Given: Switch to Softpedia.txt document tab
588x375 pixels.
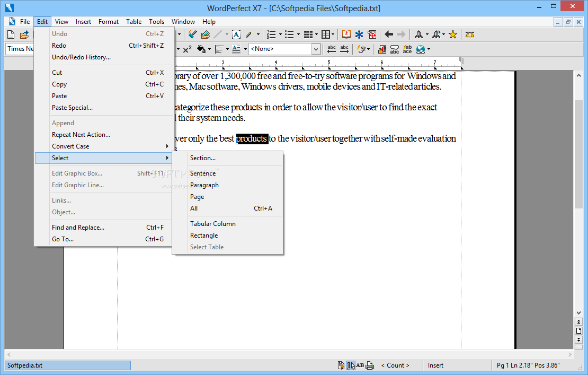Looking at the screenshot, I should click(68, 365).
